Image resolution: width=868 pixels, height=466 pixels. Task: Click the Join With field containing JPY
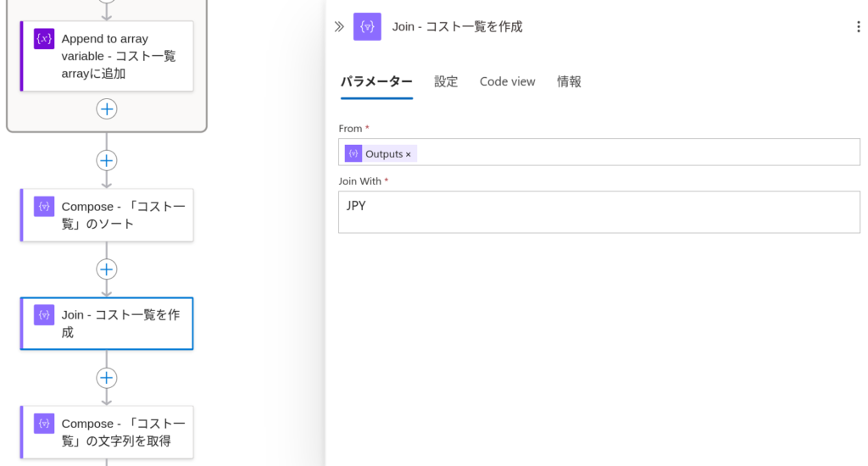tap(599, 212)
